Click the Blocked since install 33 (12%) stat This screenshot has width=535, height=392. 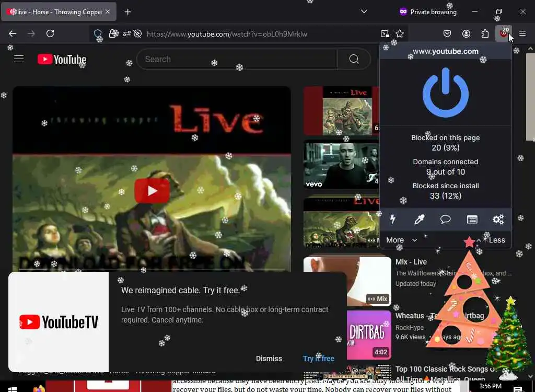[445, 191]
